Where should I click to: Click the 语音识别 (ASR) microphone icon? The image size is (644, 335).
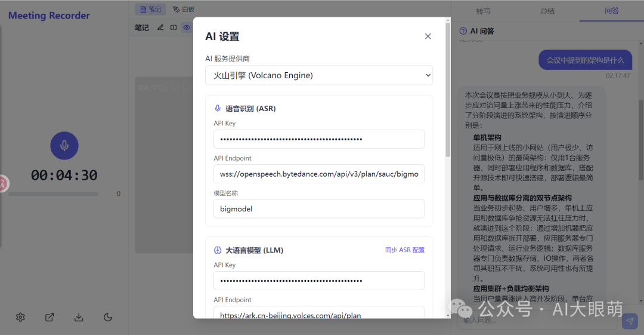pyautogui.click(x=218, y=109)
